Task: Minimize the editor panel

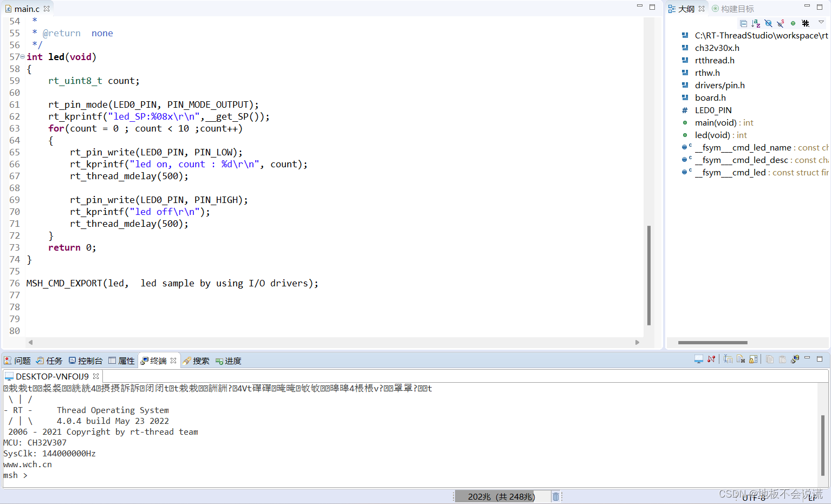Action: [640, 6]
